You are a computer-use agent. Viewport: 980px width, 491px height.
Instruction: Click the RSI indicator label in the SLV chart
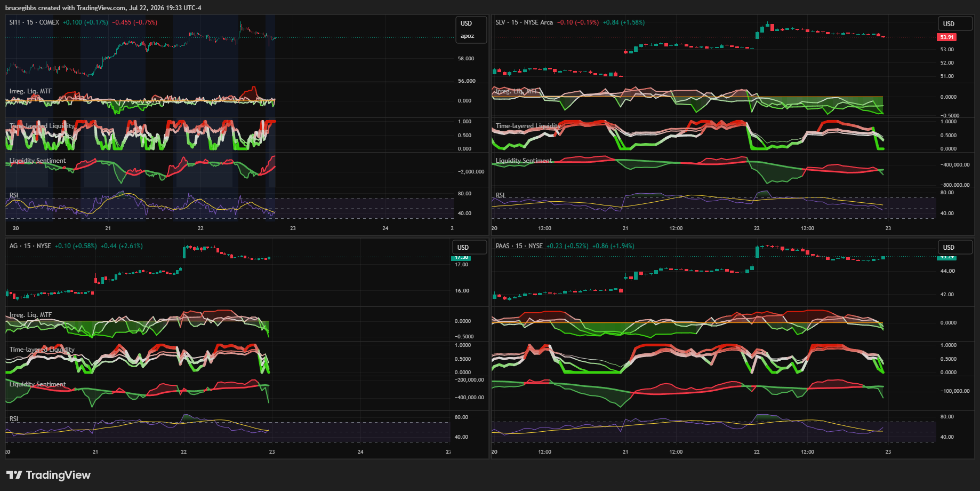[x=500, y=195]
